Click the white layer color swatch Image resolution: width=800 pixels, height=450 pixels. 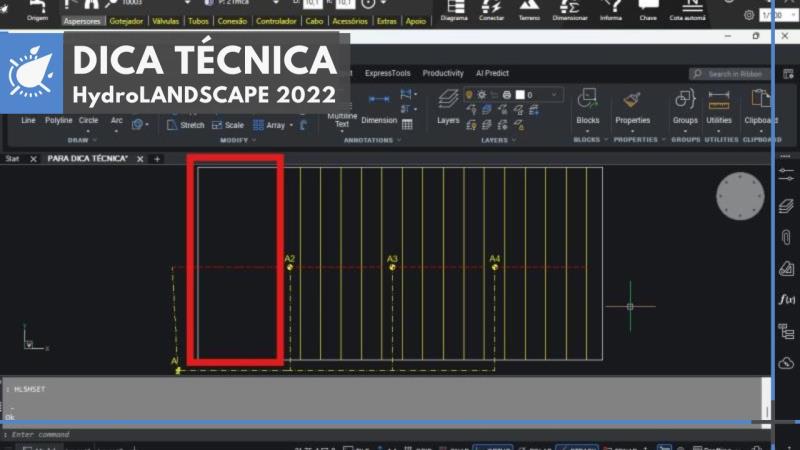click(x=520, y=95)
